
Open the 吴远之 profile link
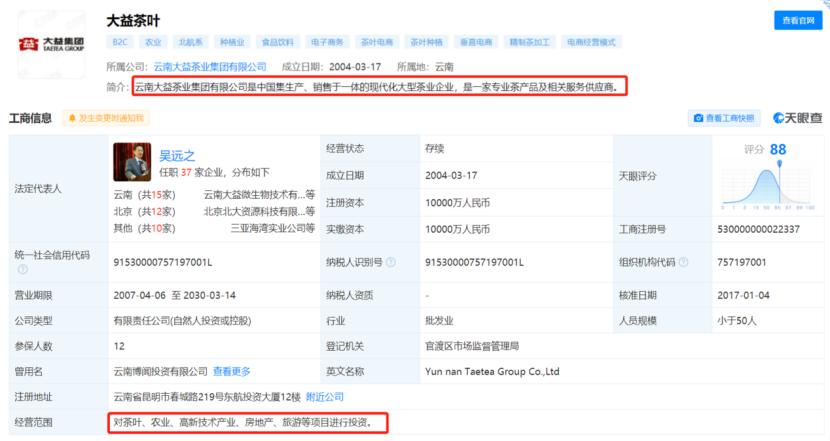[x=177, y=156]
